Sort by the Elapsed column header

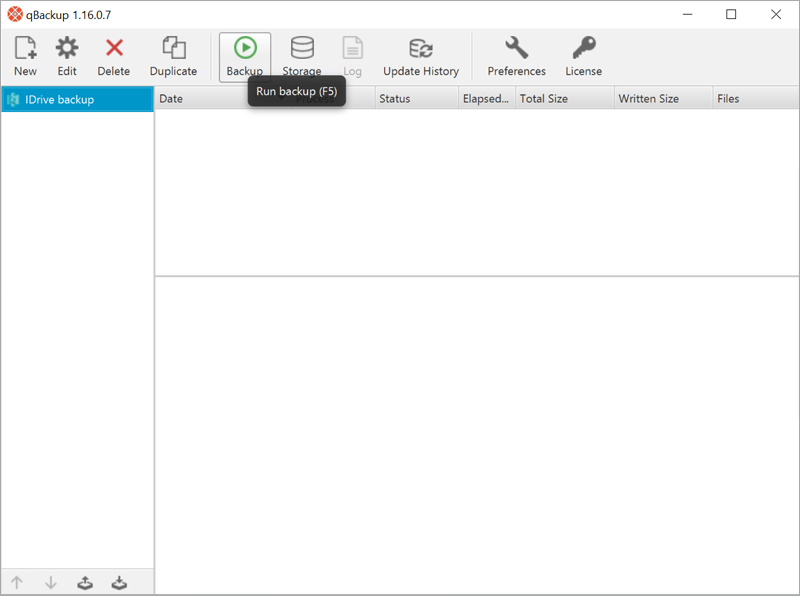tap(487, 98)
